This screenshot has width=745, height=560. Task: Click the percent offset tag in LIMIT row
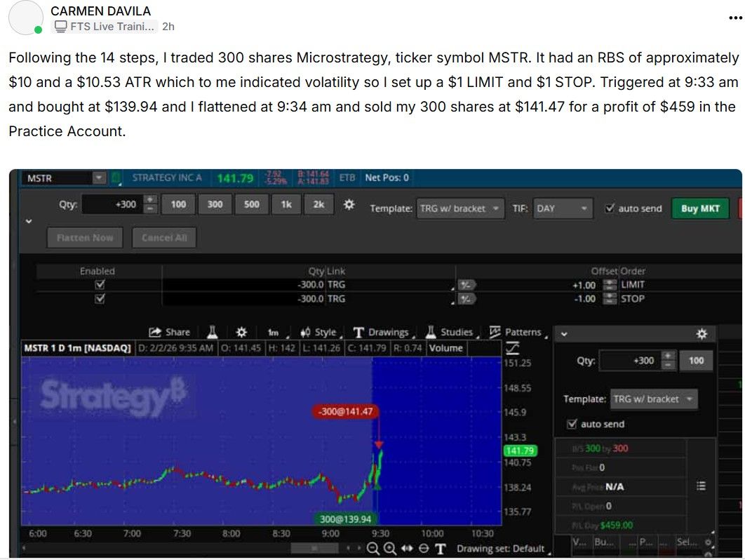[466, 285]
